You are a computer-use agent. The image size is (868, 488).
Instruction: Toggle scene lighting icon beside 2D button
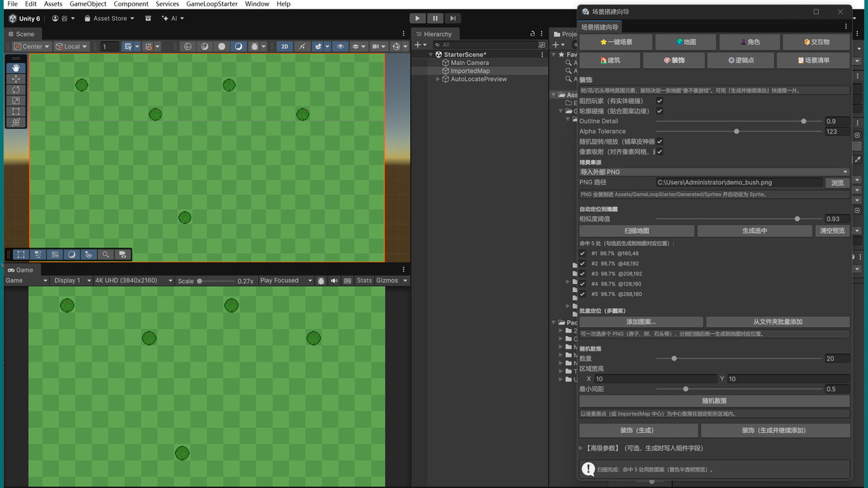[x=302, y=46]
